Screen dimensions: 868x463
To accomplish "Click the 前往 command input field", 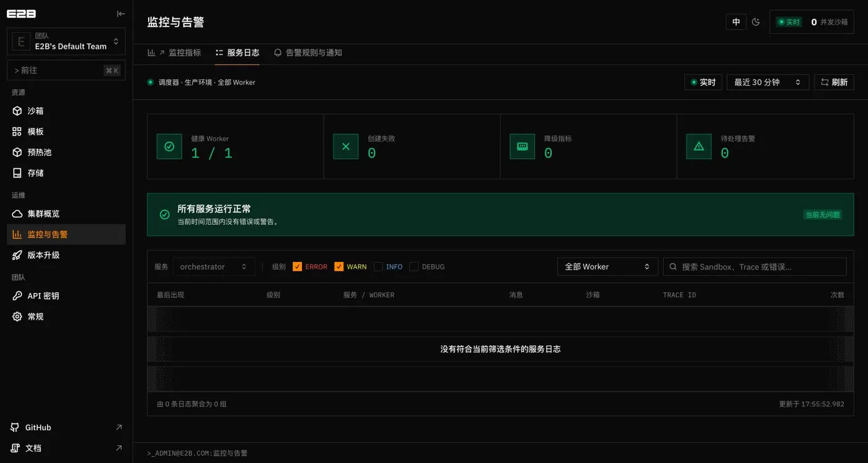I will [66, 70].
